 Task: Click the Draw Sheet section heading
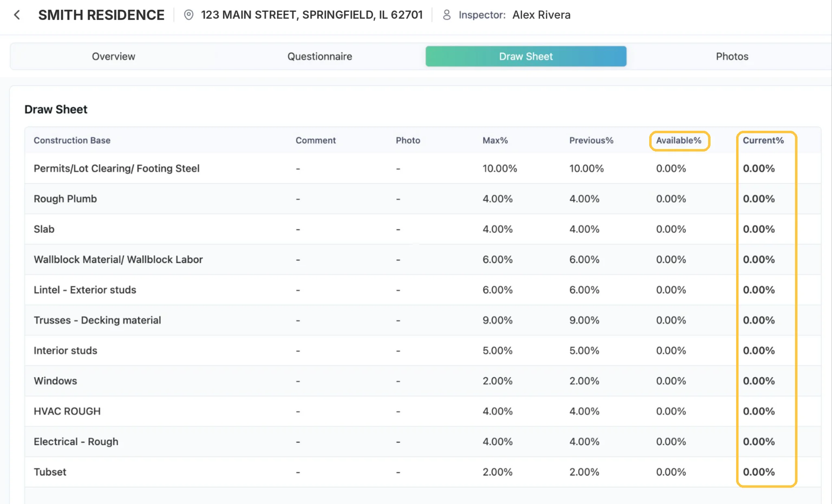pyautogui.click(x=56, y=110)
